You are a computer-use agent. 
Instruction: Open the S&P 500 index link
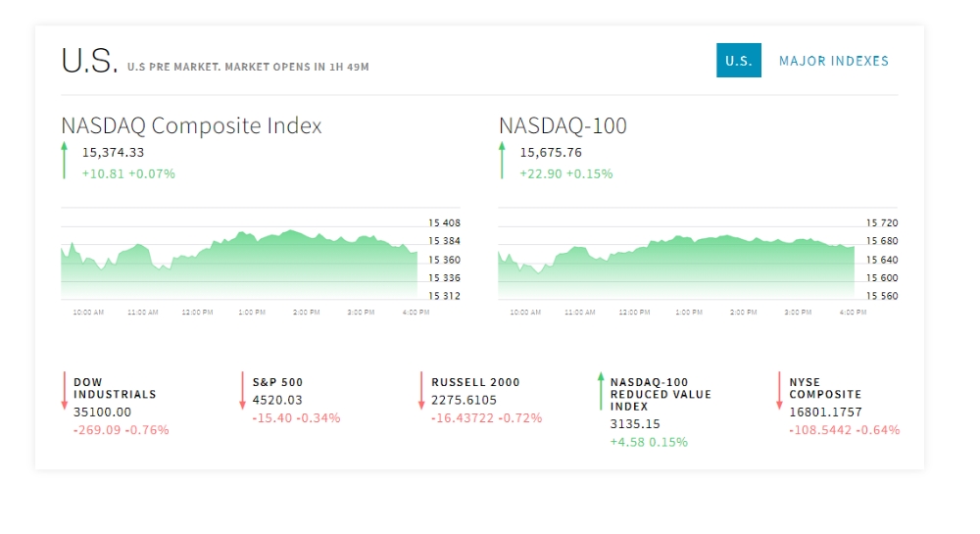[x=277, y=382]
